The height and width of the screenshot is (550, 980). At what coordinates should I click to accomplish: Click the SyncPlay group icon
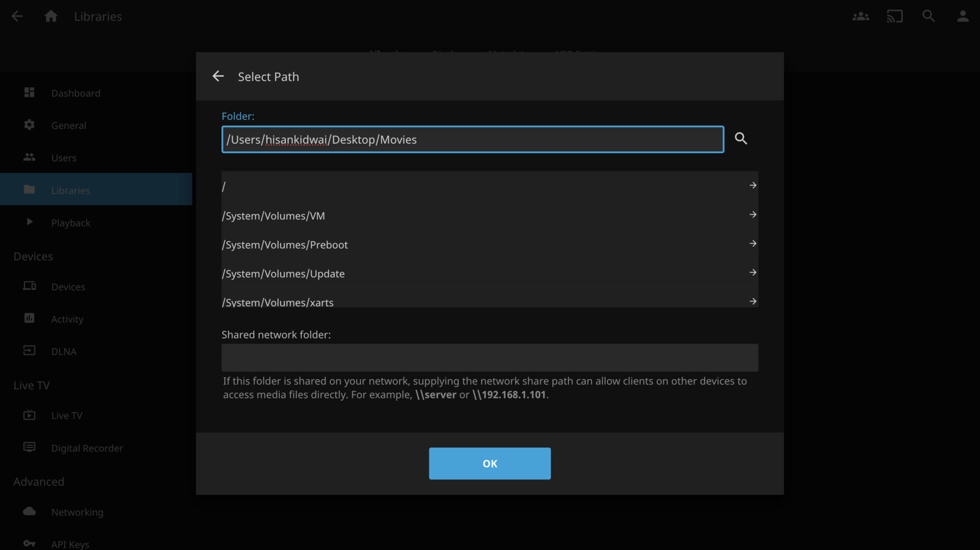click(x=861, y=17)
